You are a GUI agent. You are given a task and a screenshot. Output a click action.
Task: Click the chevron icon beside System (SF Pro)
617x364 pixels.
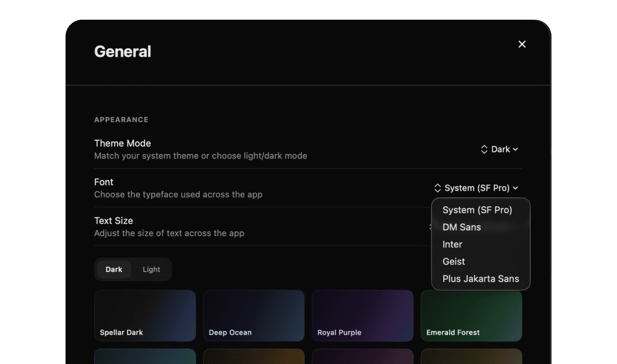point(515,188)
